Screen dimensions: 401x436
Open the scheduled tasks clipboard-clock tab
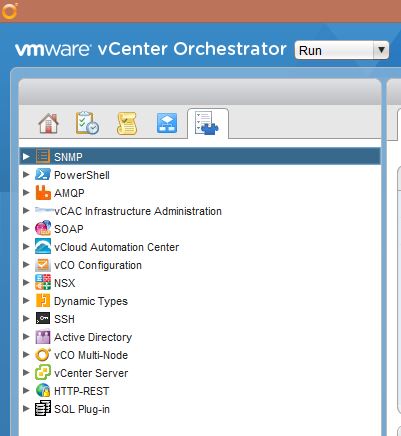click(87, 123)
